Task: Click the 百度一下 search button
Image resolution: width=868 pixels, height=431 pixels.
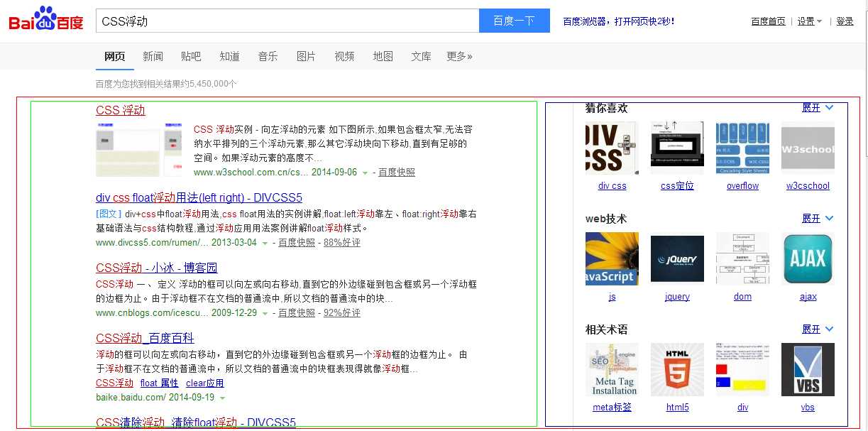Action: (515, 21)
